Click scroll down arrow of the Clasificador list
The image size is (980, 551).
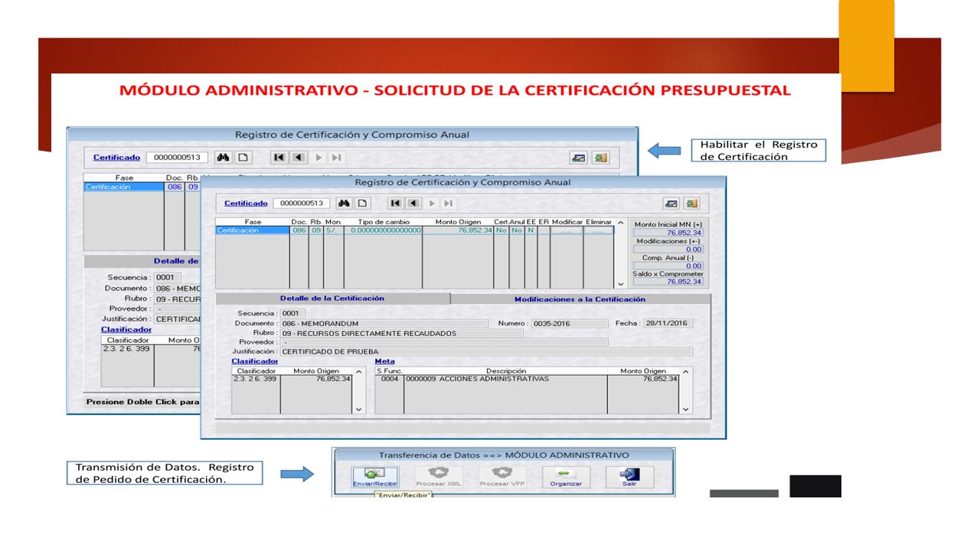tap(359, 409)
